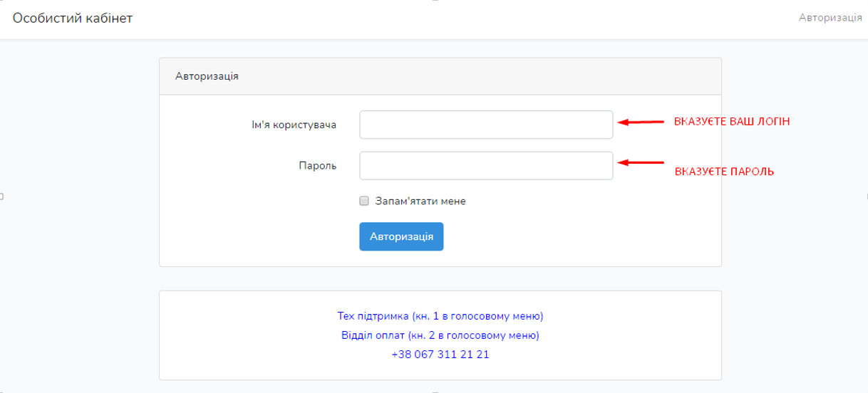This screenshot has height=393, width=868.
Task: Click the Запам'ятати мене label text
Action: [x=420, y=201]
